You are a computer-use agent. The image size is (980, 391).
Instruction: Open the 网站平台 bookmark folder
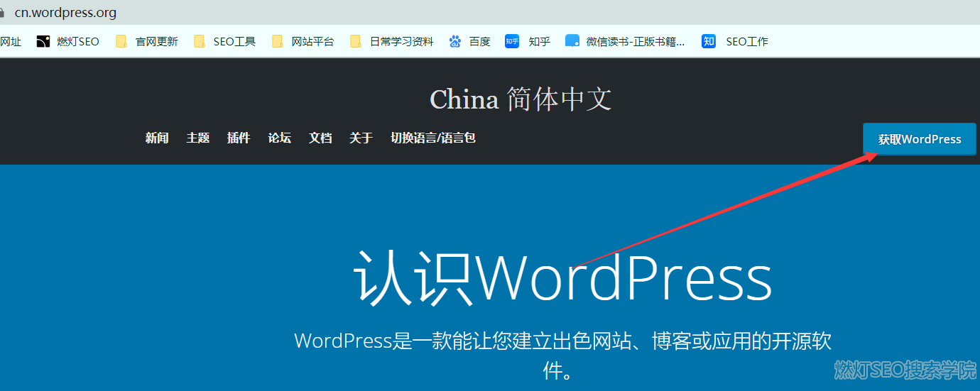click(x=303, y=41)
